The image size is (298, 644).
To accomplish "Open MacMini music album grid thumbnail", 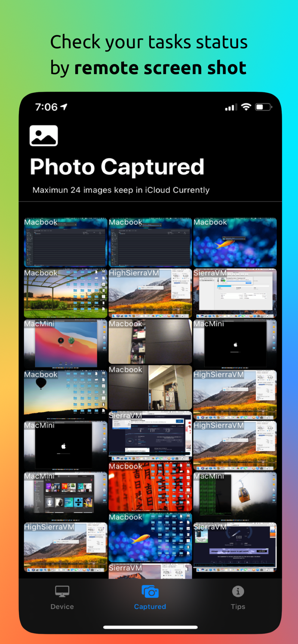I will [65, 496].
